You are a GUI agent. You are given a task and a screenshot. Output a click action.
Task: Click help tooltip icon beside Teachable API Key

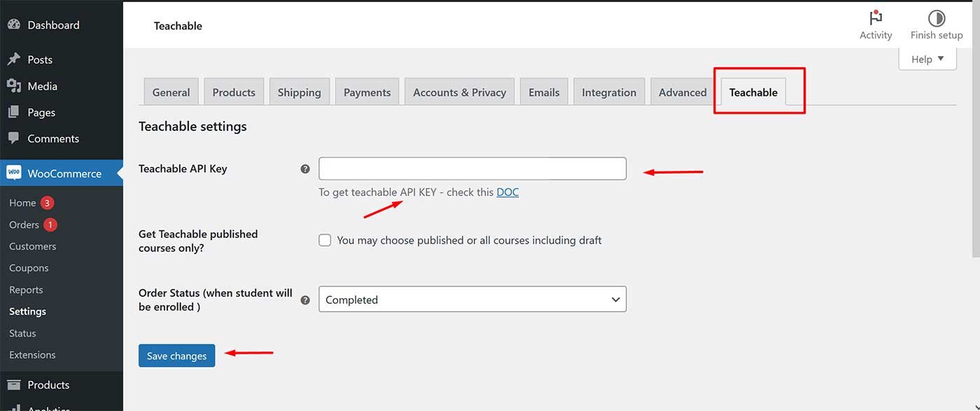pos(305,169)
